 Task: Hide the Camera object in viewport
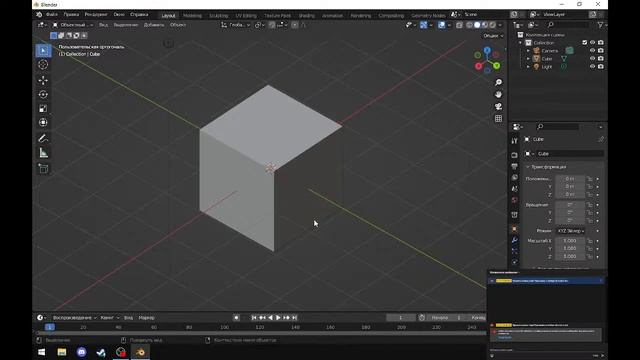(x=592, y=51)
